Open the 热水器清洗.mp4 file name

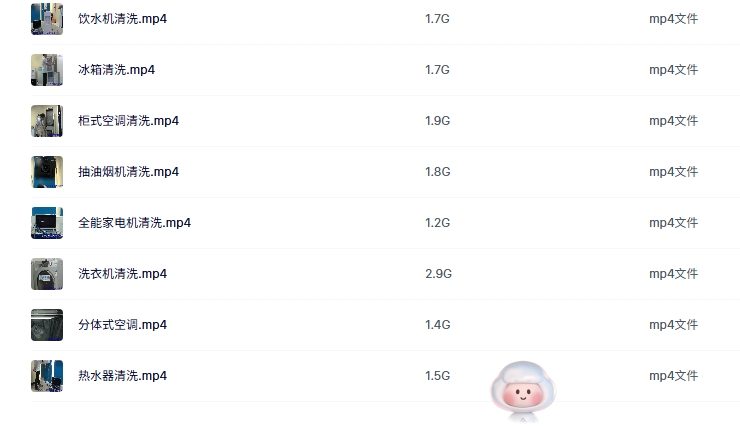point(122,376)
